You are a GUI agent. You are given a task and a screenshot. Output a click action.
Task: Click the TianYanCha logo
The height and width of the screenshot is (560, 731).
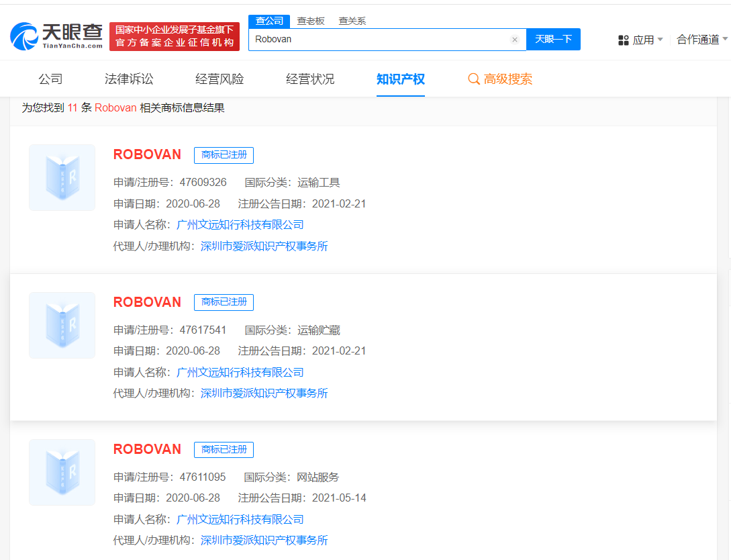pyautogui.click(x=56, y=36)
